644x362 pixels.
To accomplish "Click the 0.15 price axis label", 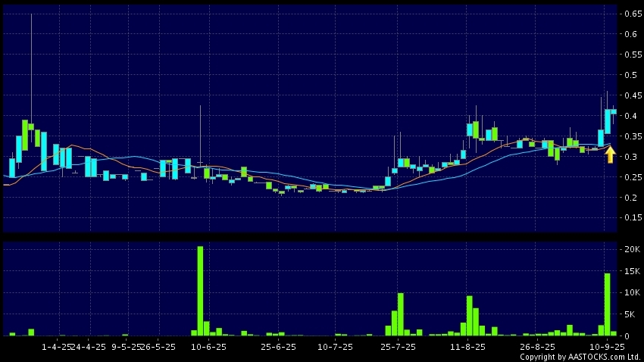I will coord(633,218).
